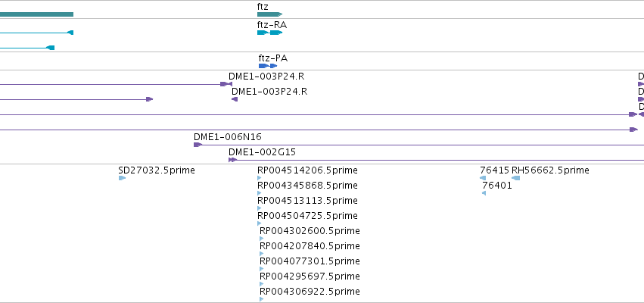Select the RP004207840.5prime arrow marker
Viewport: 644px width, 303px height.
pyautogui.click(x=262, y=254)
